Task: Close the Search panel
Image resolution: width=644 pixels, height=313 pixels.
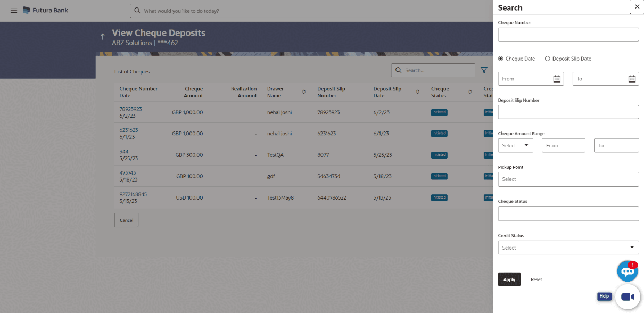Action: pos(637,7)
